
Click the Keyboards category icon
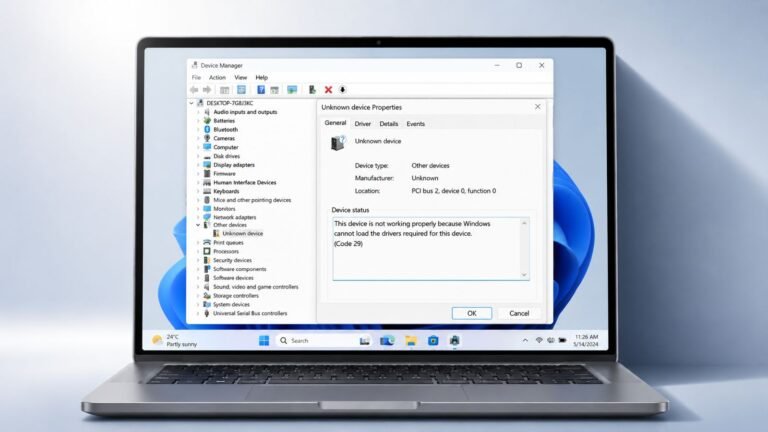[207, 191]
